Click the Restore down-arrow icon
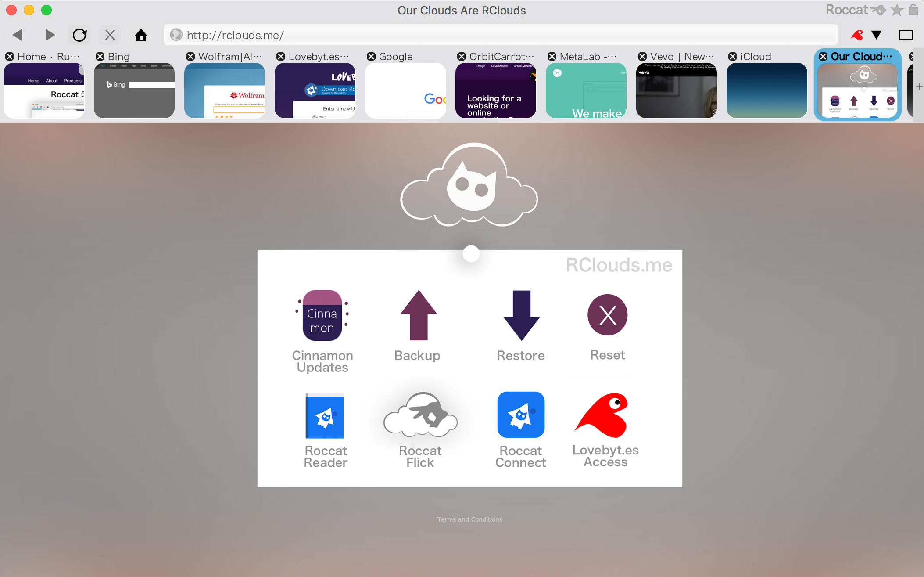The width and height of the screenshot is (924, 577). [521, 315]
